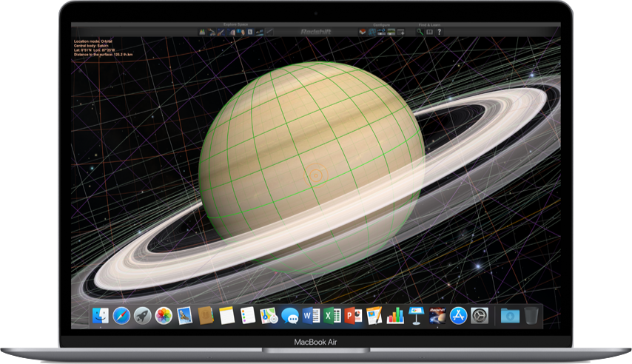632x364 pixels.
Task: Click the calendar icon showing number 1
Action: point(250,32)
